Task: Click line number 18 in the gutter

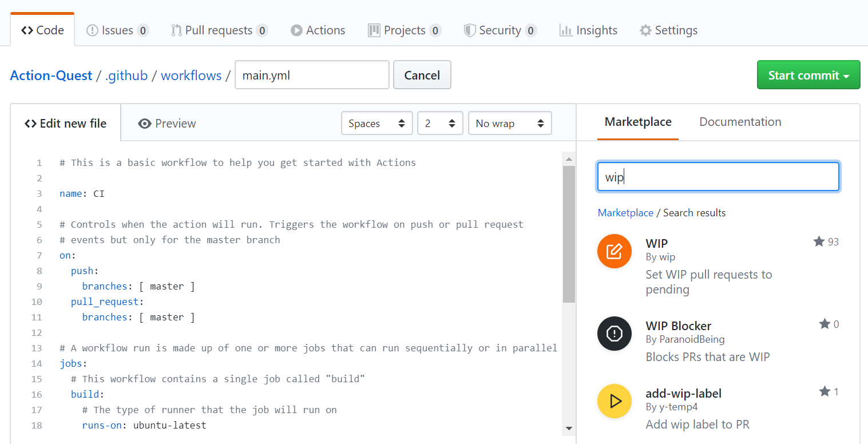Action: (37, 425)
